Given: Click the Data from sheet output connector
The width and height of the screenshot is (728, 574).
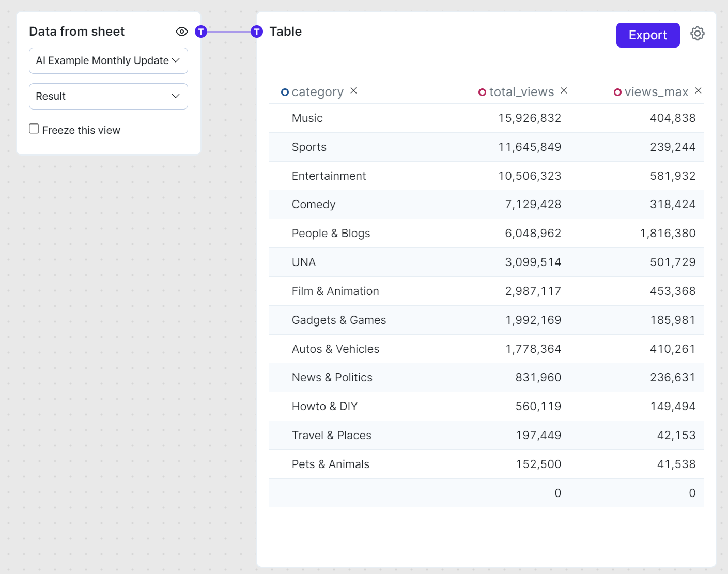Looking at the screenshot, I should (201, 32).
